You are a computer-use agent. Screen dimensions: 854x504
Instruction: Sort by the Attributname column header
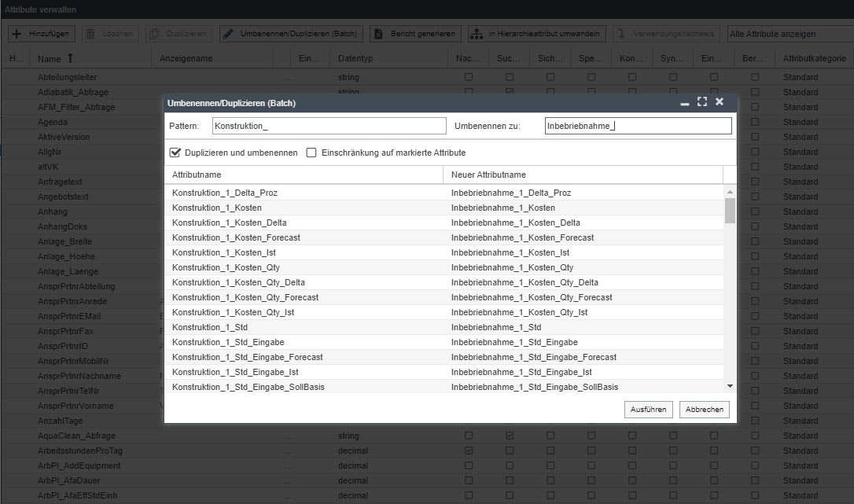click(304, 175)
